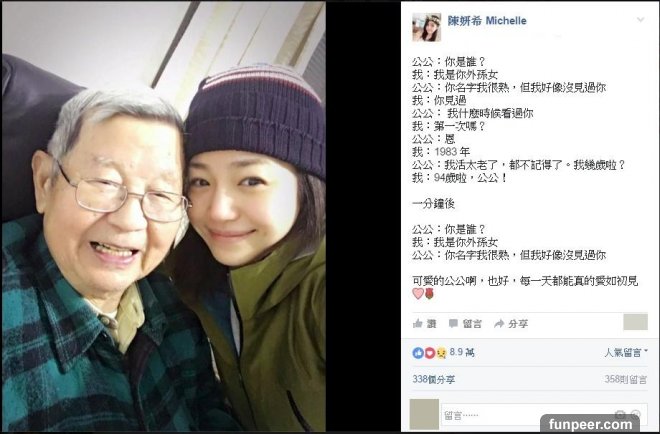Open the poster's profile picture thumbnail
660x434 pixels.
(426, 27)
